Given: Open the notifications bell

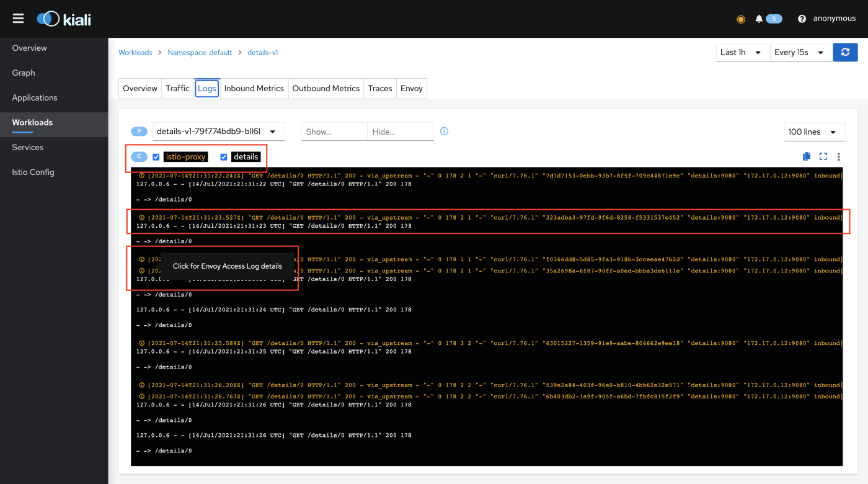Looking at the screenshot, I should point(759,19).
